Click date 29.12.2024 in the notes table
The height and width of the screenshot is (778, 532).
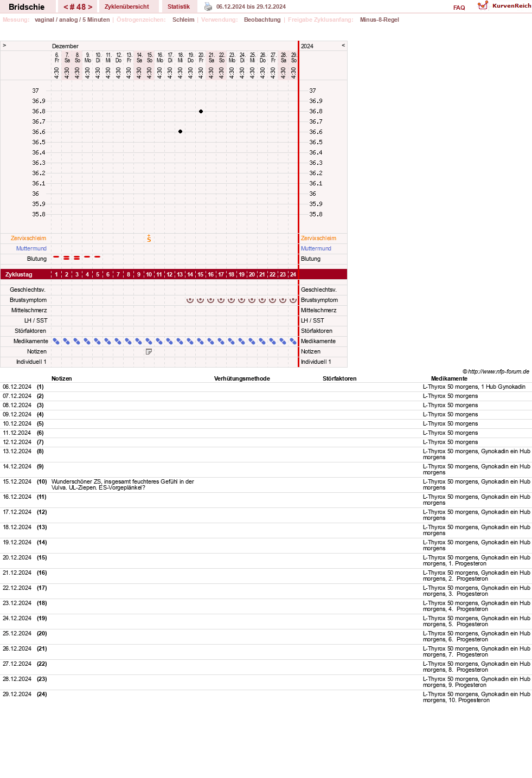(x=17, y=694)
